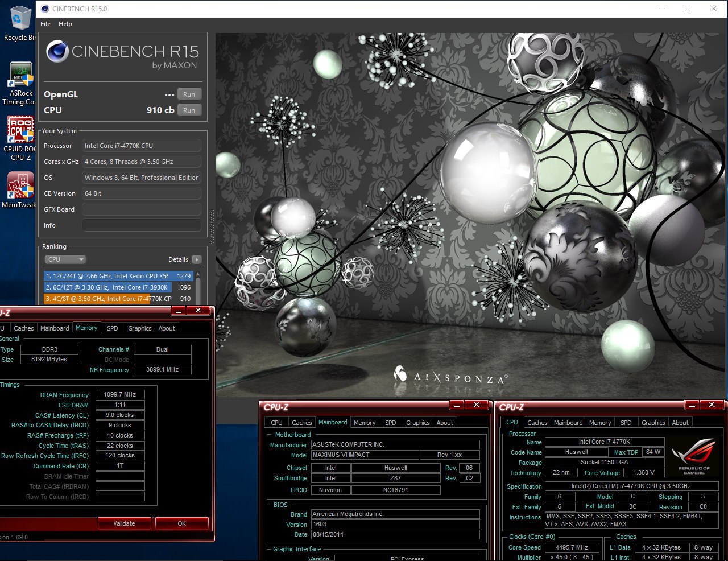The image size is (728, 561).
Task: Click DRAM Frequency value 1099.7 MHz
Action: pyautogui.click(x=120, y=395)
